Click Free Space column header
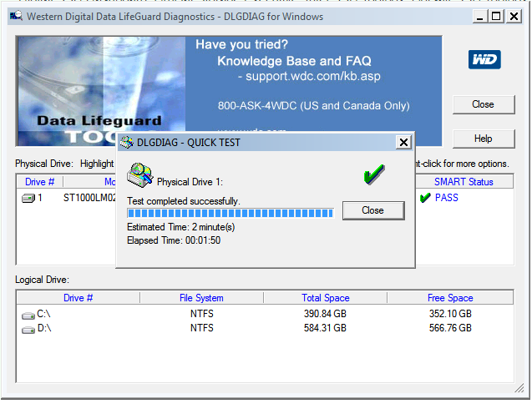The width and height of the screenshot is (532, 404). (450, 298)
